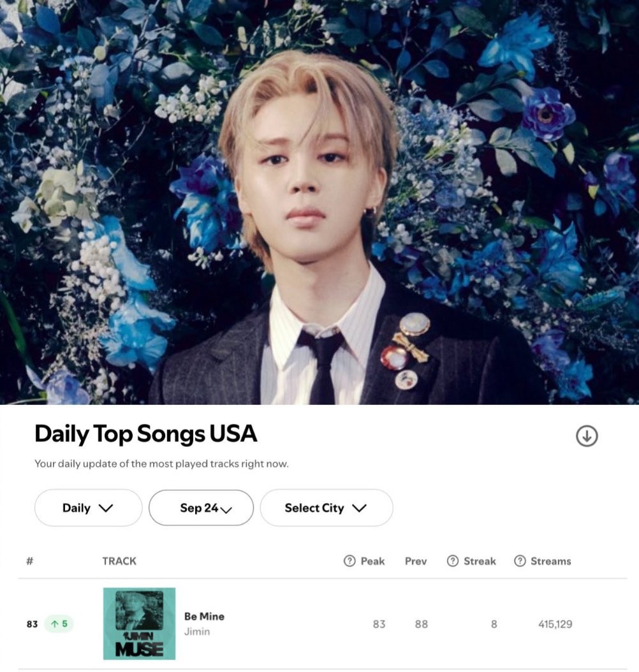
Task: Click the Streak column header label
Action: [480, 561]
